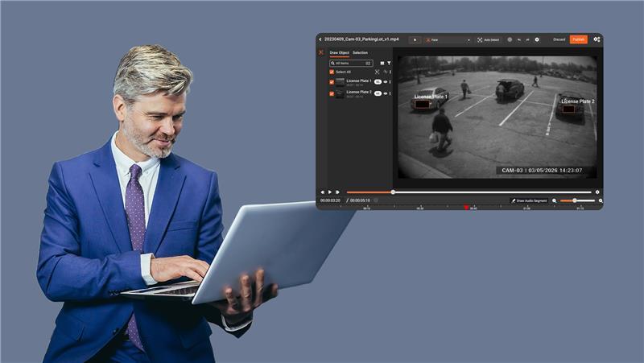Image resolution: width=644 pixels, height=363 pixels.
Task: Click the filter funnel icon in object panel
Action: click(x=389, y=63)
